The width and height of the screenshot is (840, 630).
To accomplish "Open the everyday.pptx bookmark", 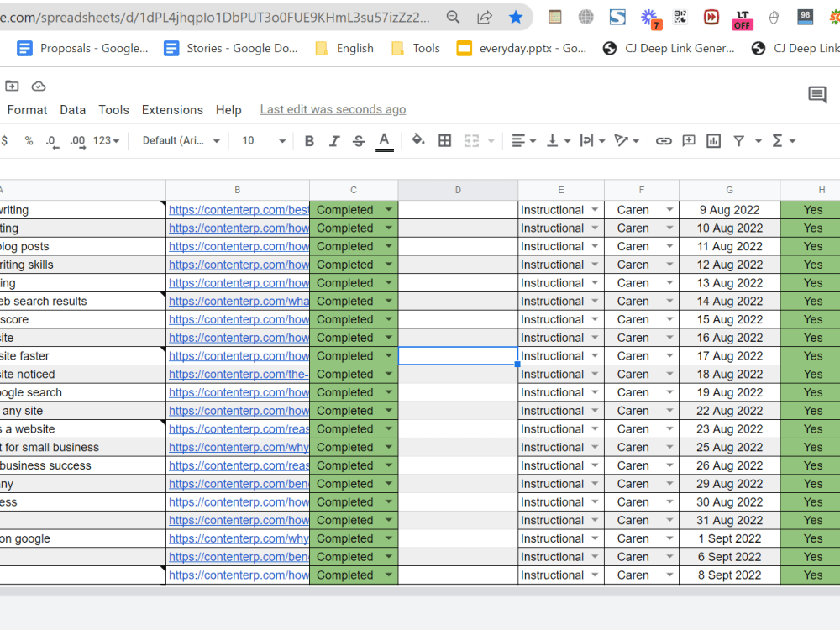I will pos(522,48).
